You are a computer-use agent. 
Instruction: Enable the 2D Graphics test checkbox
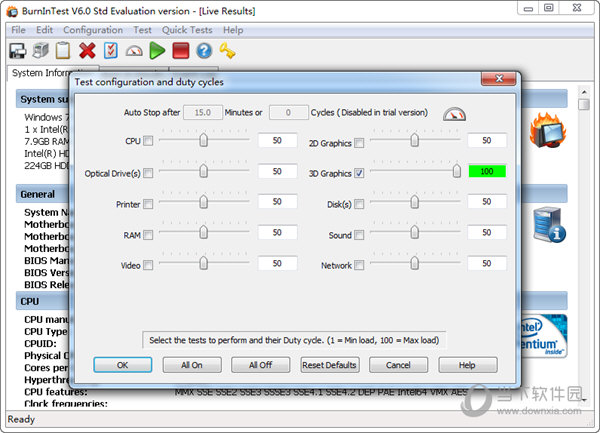(x=359, y=143)
